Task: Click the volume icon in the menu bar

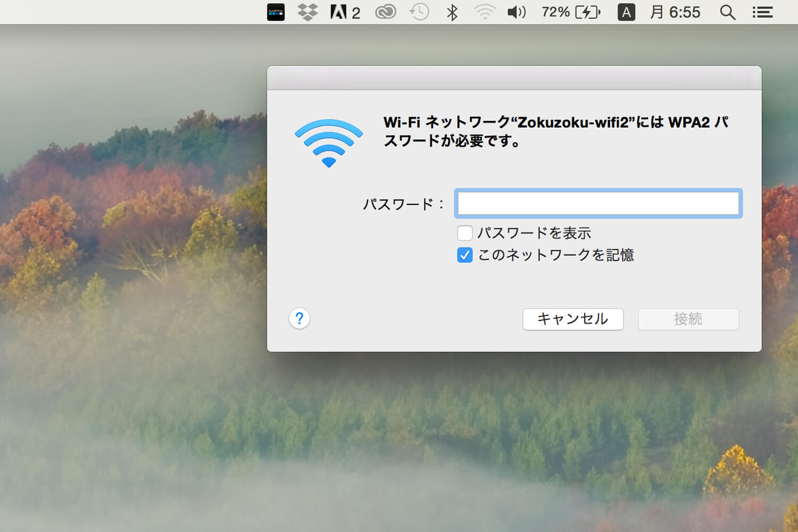Action: [516, 12]
